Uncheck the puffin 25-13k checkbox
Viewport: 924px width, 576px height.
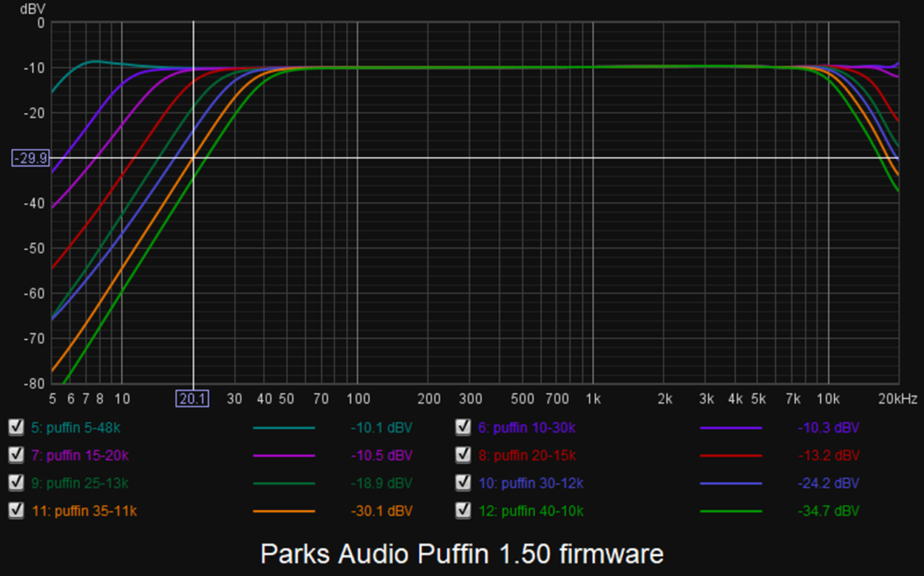pos(16,483)
